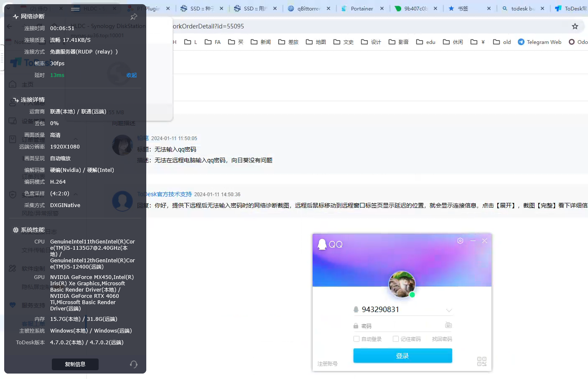
Task: Click the 1920X1080 remote resolution value
Action: click(x=65, y=147)
